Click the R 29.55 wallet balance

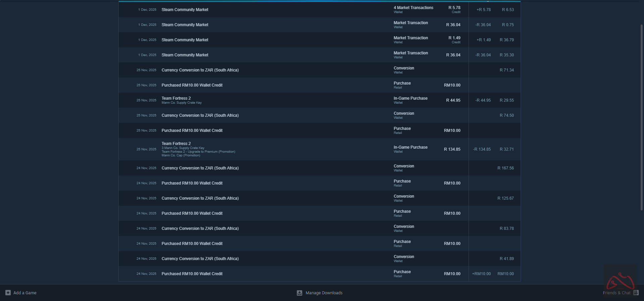click(506, 100)
